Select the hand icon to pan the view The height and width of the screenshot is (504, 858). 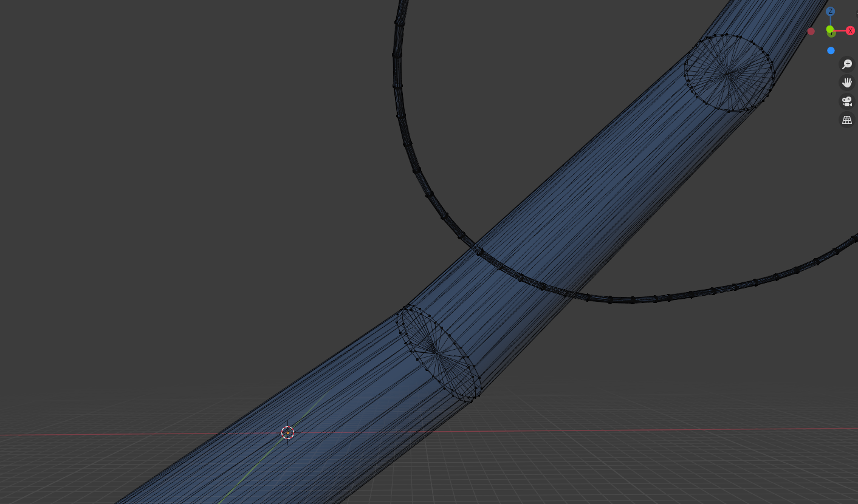tap(847, 83)
